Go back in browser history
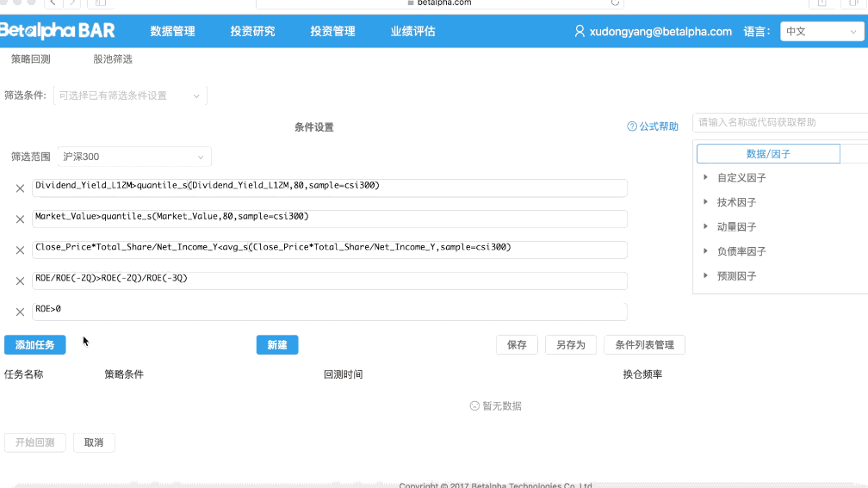Viewport: 868px width, 488px height. [53, 3]
